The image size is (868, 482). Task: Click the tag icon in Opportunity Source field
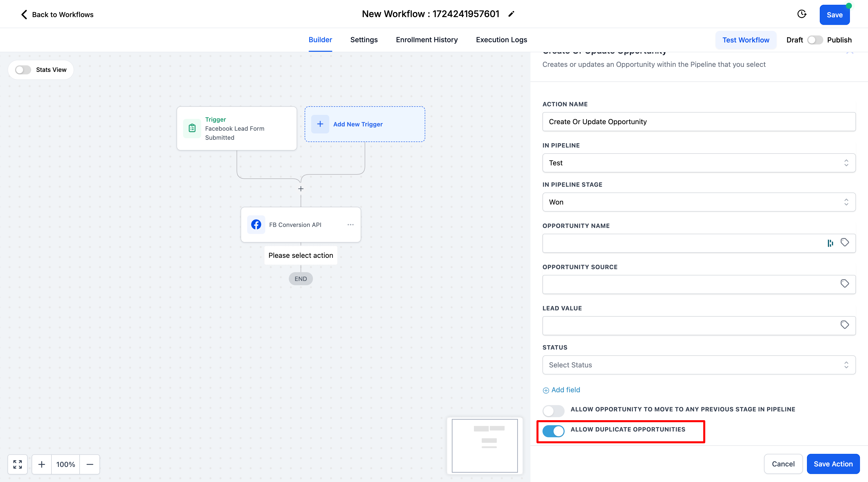(x=844, y=284)
